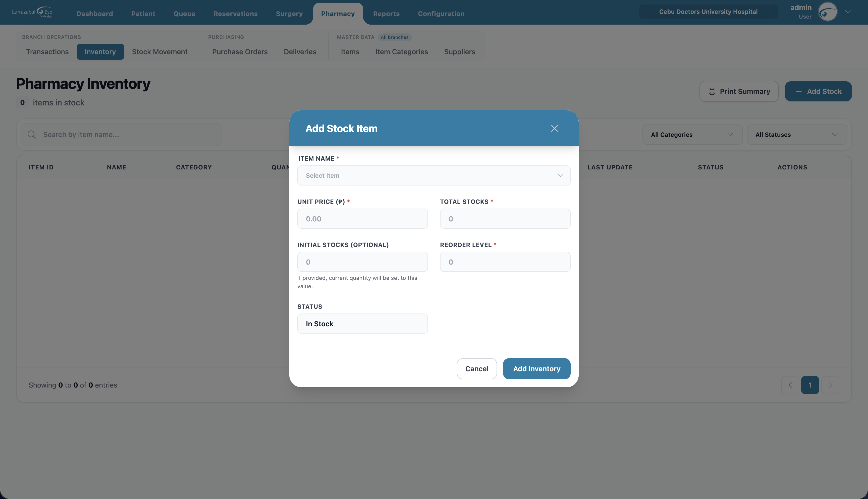Expand the admin account chevron
This screenshot has width=868, height=499.
tap(848, 12)
